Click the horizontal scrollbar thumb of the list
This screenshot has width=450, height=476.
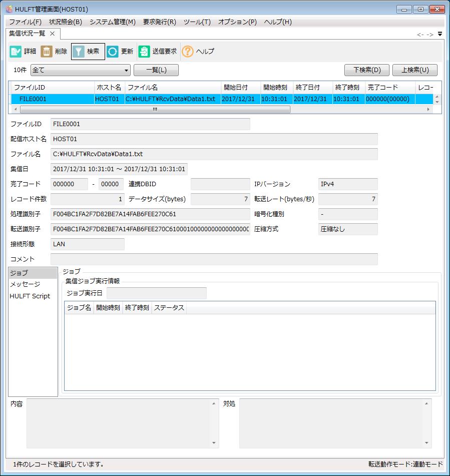pos(155,109)
